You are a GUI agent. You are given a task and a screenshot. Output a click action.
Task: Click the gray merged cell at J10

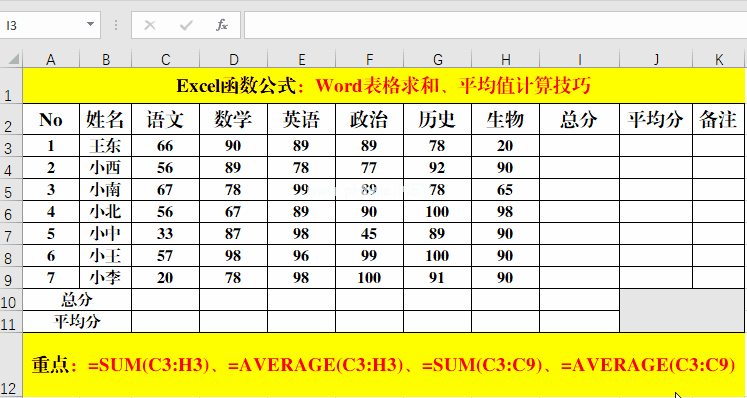(x=682, y=311)
